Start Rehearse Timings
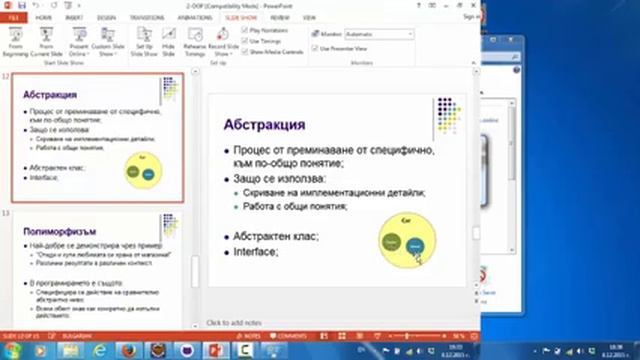Image resolution: width=640 pixels, height=360 pixels. (x=195, y=42)
